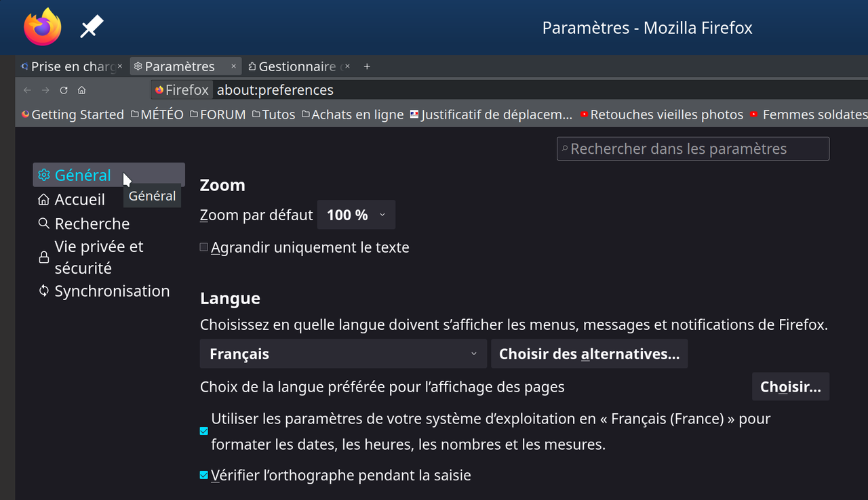Open the Zoom par défaut dropdown
The height and width of the screenshot is (500, 868).
click(x=356, y=214)
